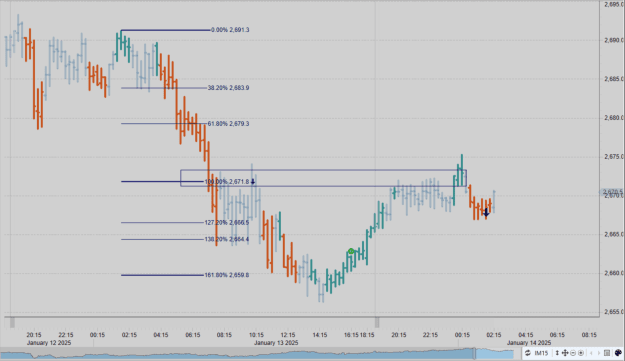
Task: Open the chart layout grid icon
Action: coord(607,353)
